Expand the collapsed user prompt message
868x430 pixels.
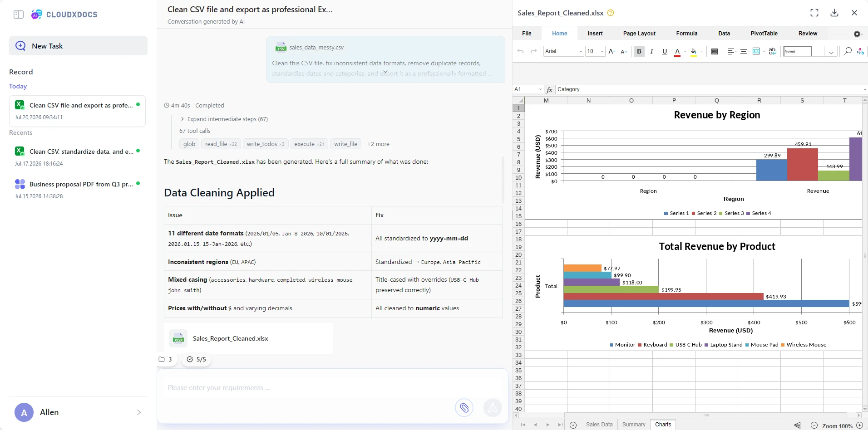click(385, 73)
